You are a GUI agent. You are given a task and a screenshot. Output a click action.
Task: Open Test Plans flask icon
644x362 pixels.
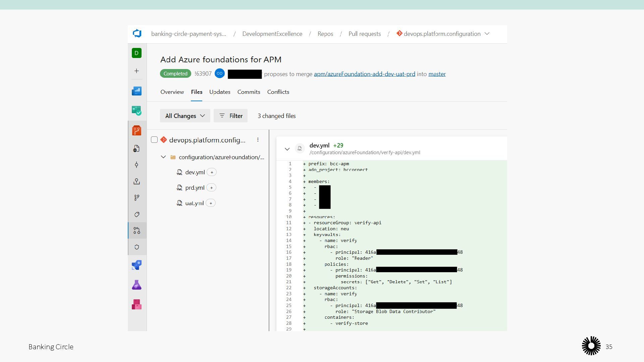point(137,285)
